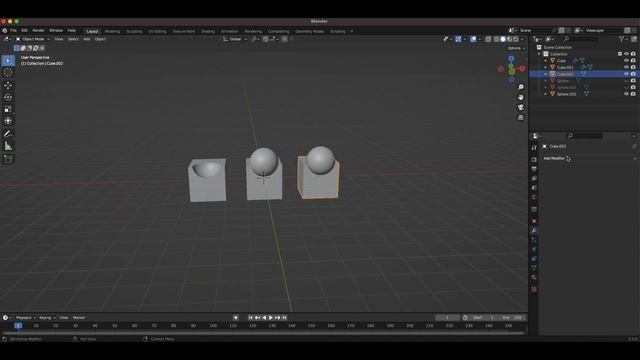Activate the Move tool
The image size is (640, 360).
pyautogui.click(x=8, y=85)
